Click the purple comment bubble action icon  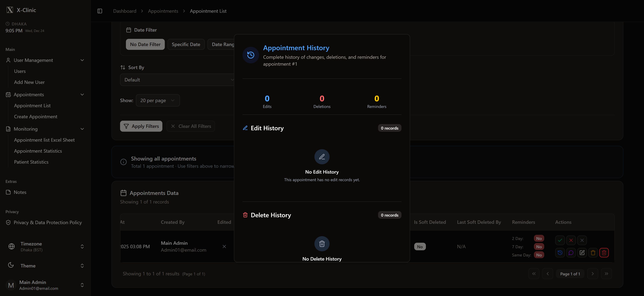(x=571, y=253)
